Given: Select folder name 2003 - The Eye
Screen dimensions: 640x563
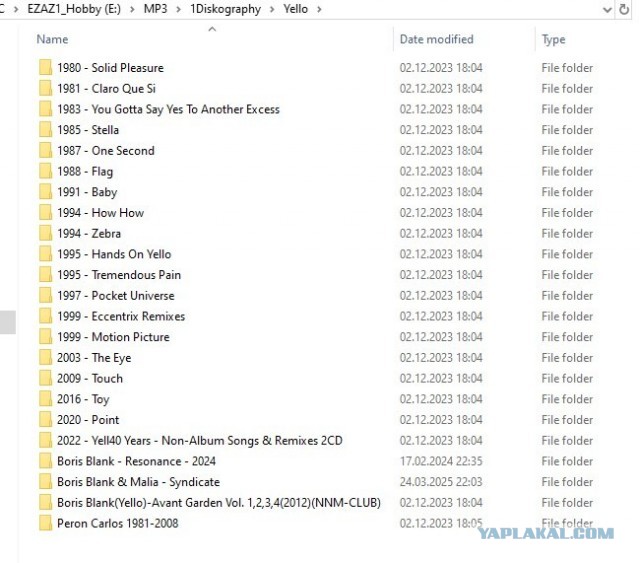Looking at the screenshot, I should click(x=94, y=358).
